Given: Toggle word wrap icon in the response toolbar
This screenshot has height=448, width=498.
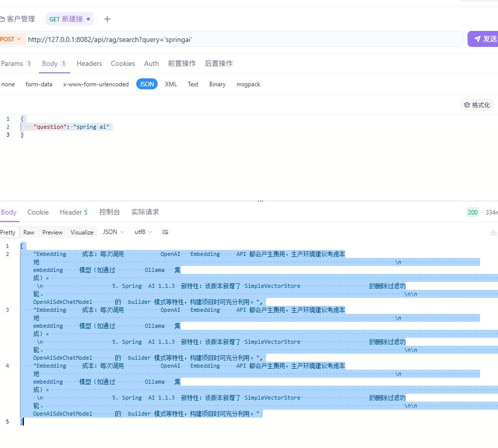Looking at the screenshot, I should coord(165,232).
